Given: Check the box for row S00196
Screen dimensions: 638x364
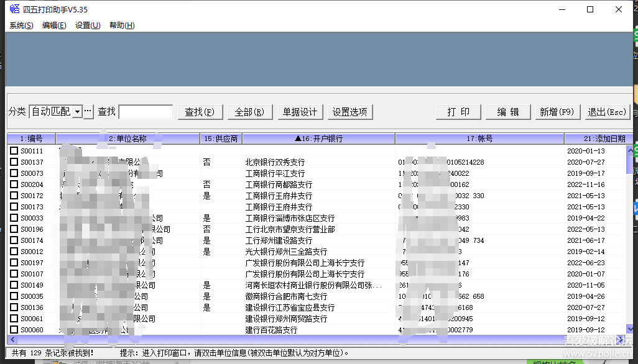Looking at the screenshot, I should [x=14, y=229].
